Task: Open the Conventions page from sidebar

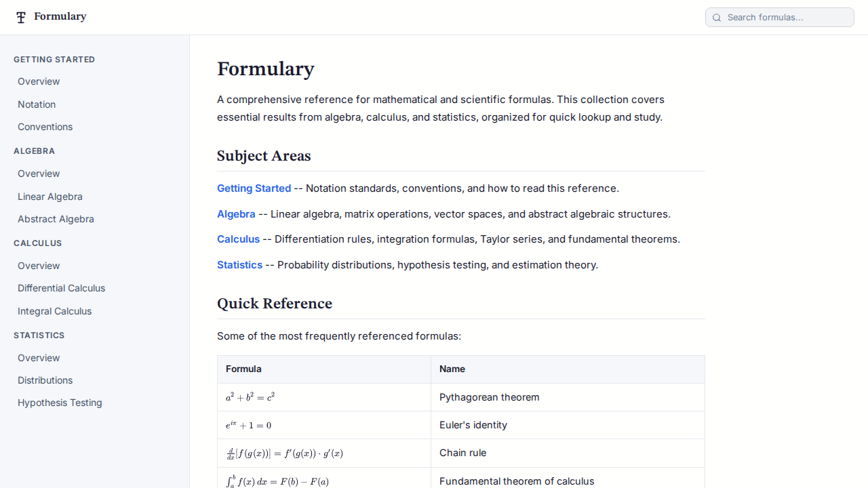Action: [x=45, y=127]
